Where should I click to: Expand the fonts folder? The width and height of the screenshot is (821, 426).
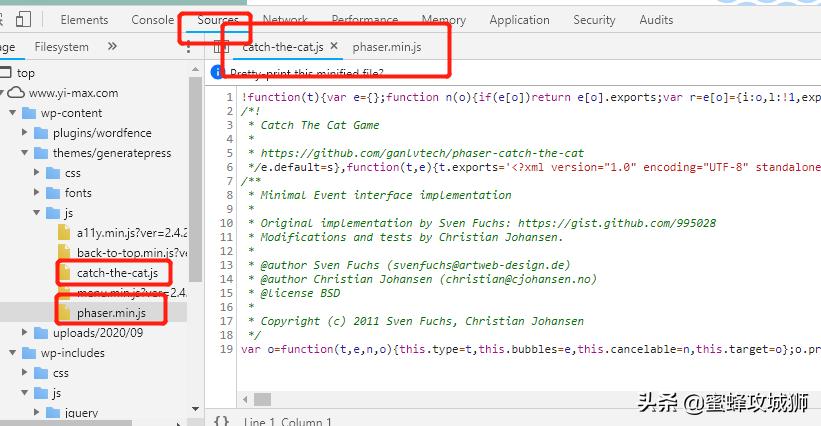point(36,192)
